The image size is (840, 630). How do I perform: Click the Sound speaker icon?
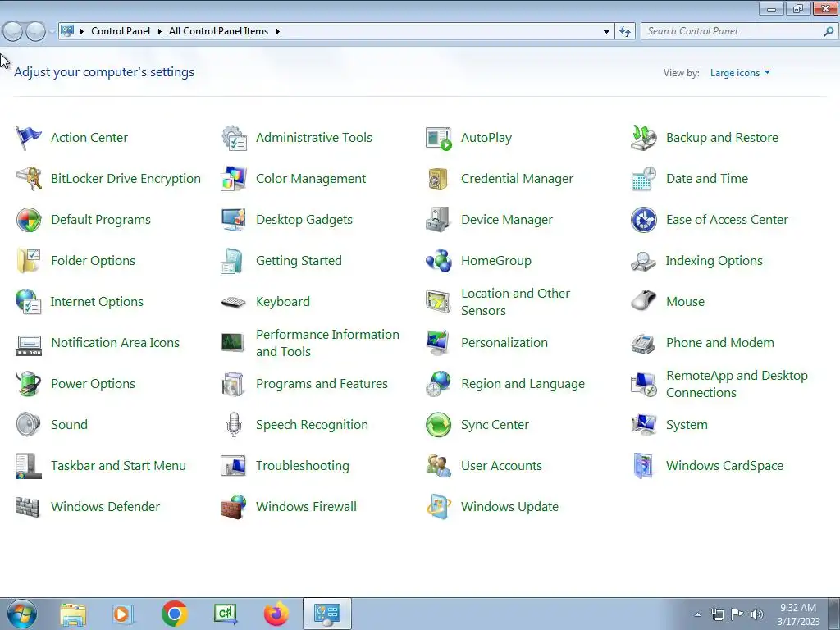point(29,424)
